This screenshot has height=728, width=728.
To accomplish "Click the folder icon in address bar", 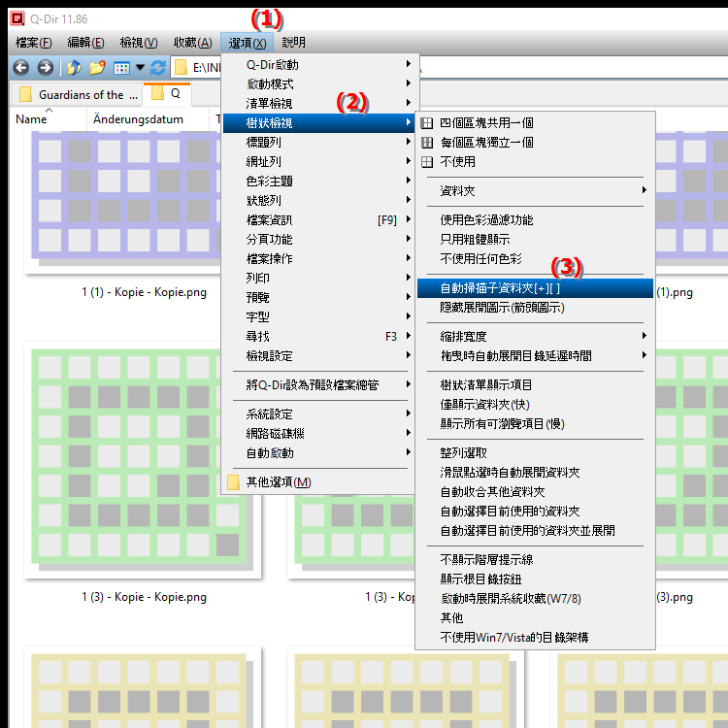I will tap(181, 68).
